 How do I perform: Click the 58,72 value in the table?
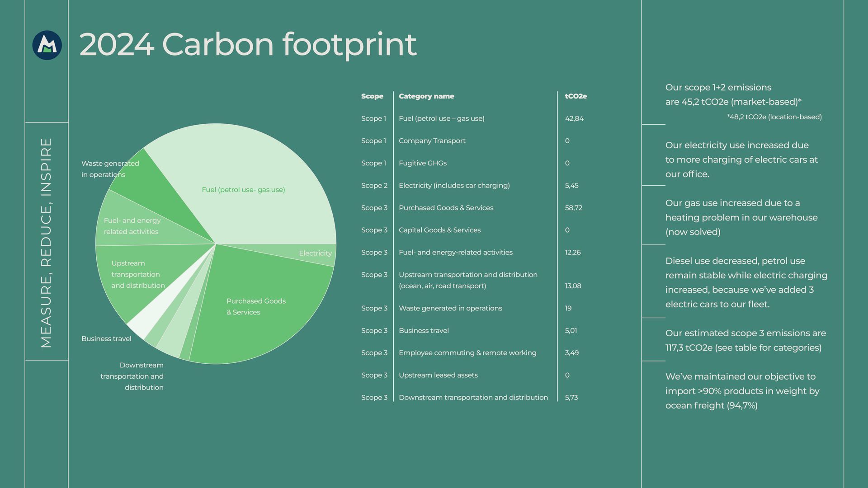tap(573, 208)
